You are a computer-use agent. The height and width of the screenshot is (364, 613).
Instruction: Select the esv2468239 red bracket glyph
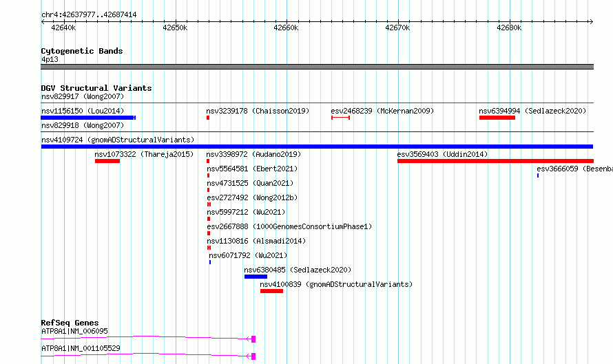click(340, 118)
